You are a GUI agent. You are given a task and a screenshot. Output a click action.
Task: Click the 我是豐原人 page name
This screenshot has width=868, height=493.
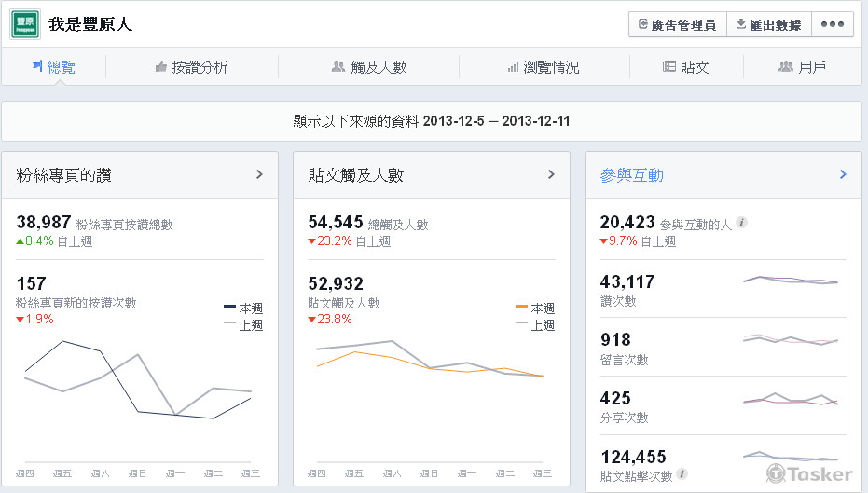tap(90, 24)
